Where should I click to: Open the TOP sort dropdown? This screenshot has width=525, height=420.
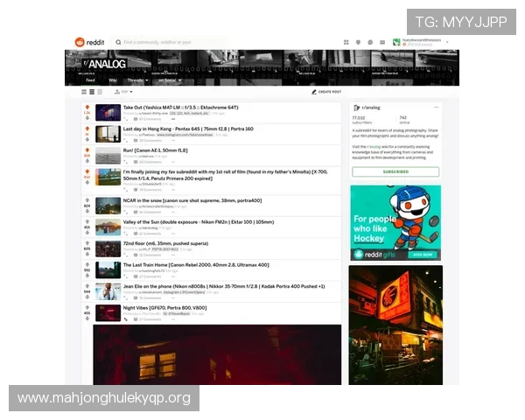(123, 92)
